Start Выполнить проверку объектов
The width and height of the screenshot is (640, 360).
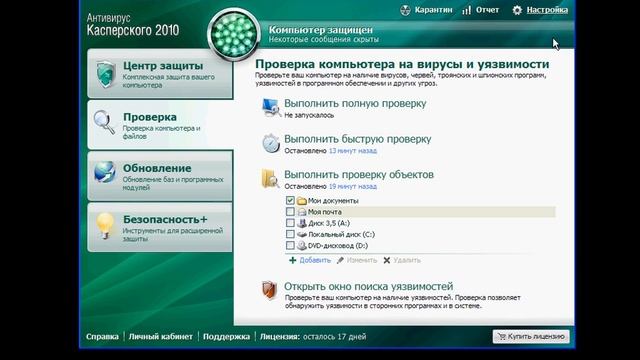click(359, 174)
